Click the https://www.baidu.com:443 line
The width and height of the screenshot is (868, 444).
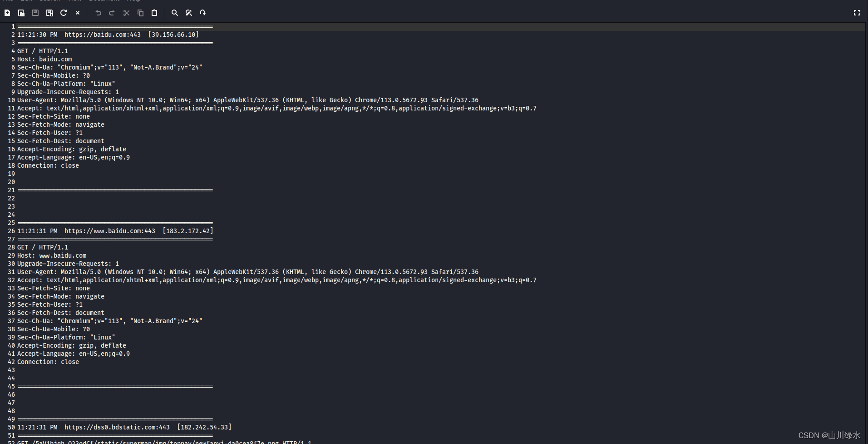point(115,231)
